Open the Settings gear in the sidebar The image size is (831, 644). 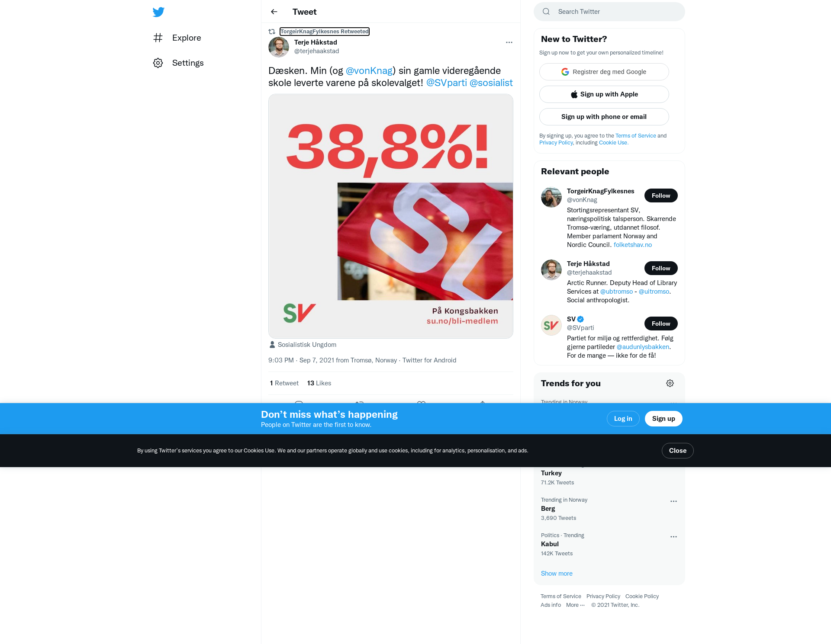(x=158, y=63)
